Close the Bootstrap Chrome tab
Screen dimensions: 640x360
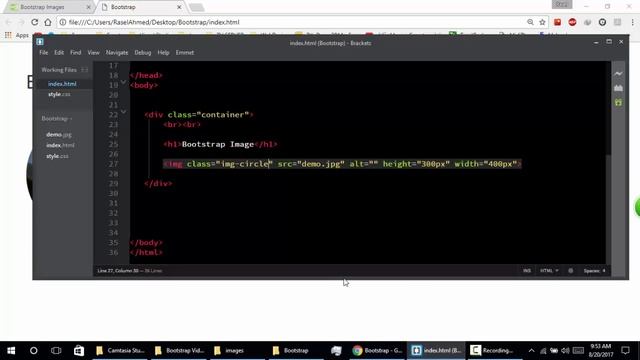(179, 7)
